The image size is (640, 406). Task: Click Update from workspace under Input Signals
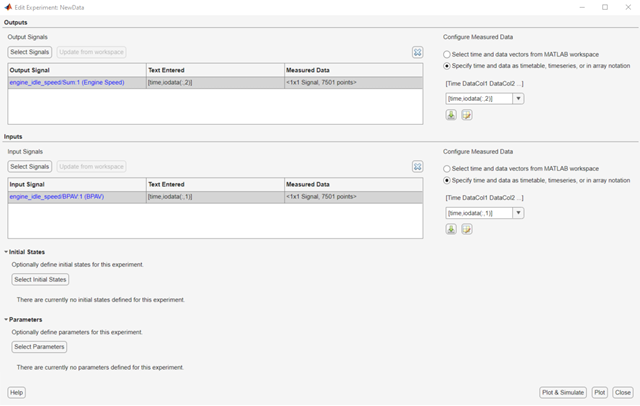tap(91, 166)
